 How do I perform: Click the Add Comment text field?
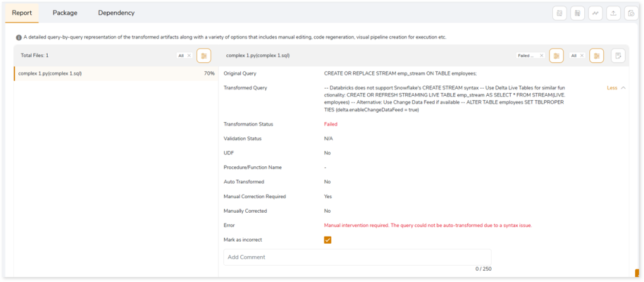click(x=357, y=257)
